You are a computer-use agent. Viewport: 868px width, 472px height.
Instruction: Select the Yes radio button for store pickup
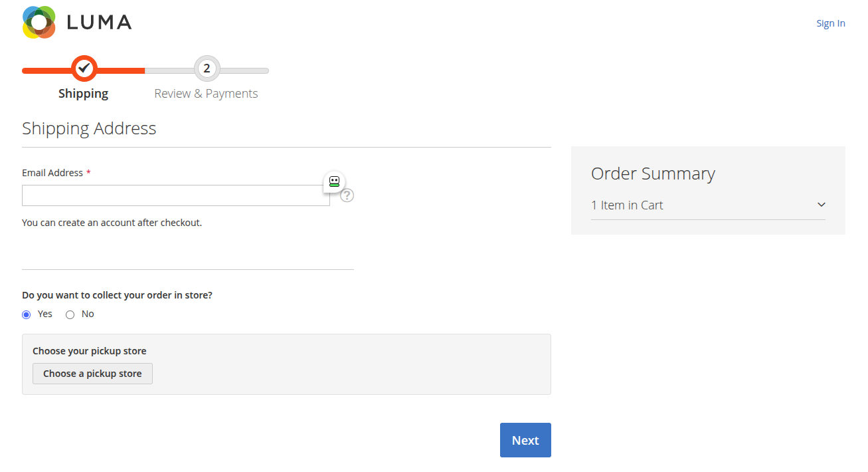(x=27, y=314)
